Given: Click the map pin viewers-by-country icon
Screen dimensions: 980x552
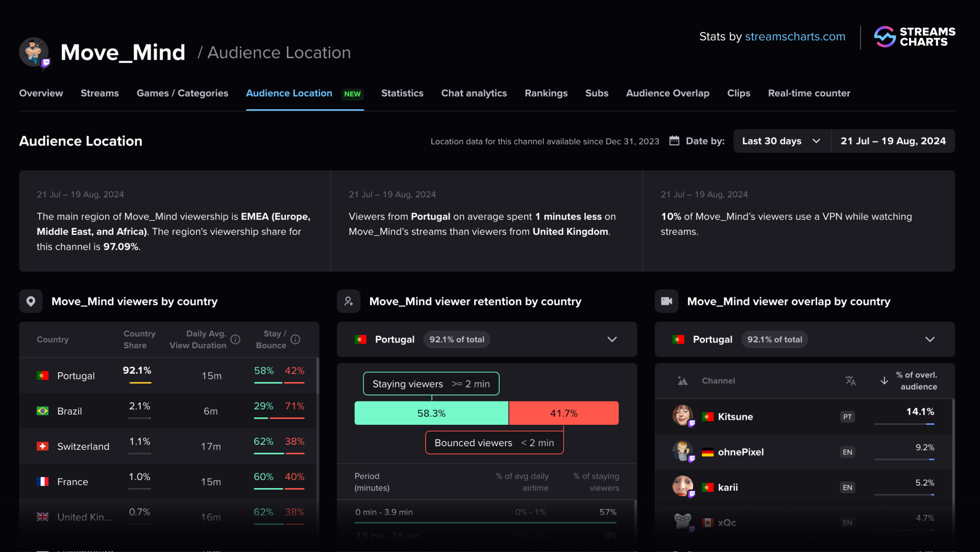Looking at the screenshot, I should [x=31, y=301].
